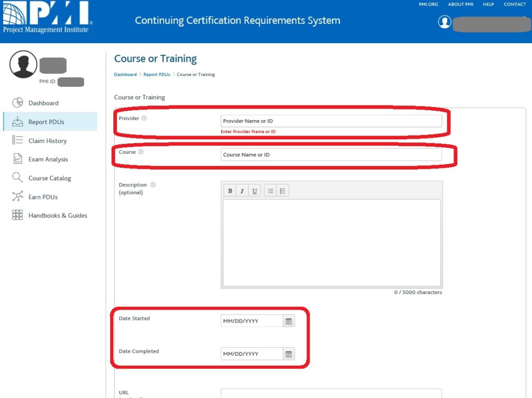Click the Dashboard breadcrumb link
The width and height of the screenshot is (532, 398).
[x=125, y=74]
